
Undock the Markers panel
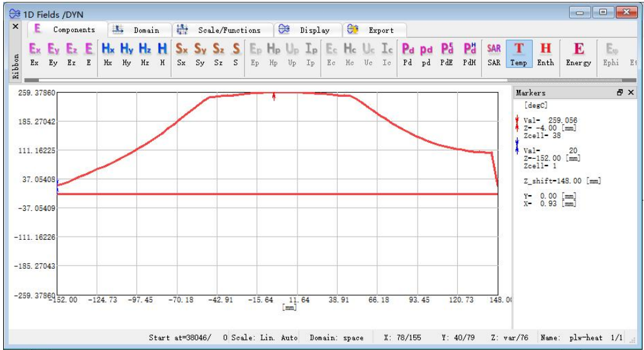pyautogui.click(x=620, y=93)
